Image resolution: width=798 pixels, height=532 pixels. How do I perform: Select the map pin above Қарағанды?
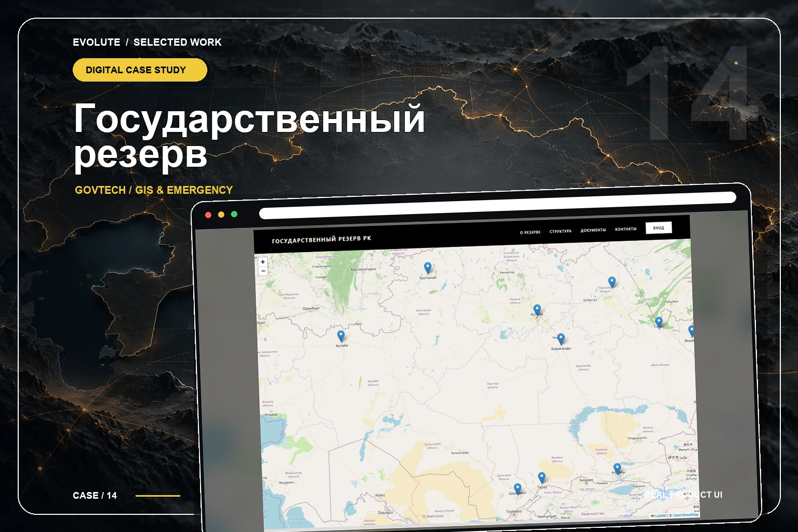[x=561, y=339]
